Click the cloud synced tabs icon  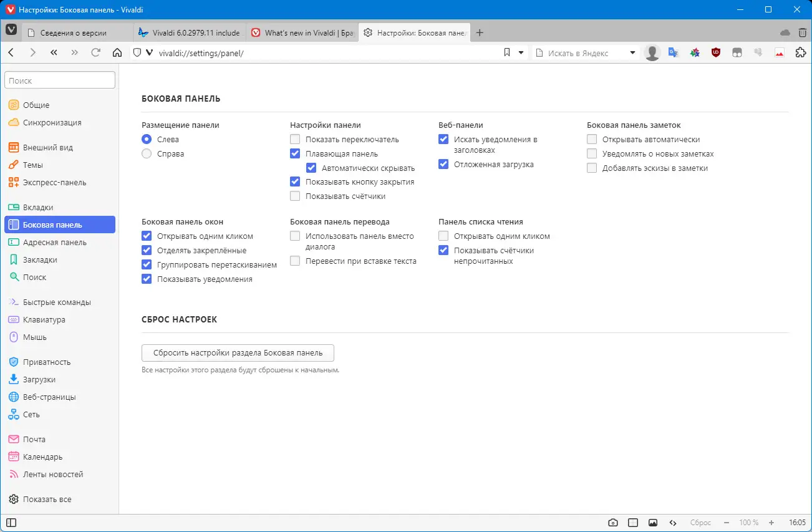pyautogui.click(x=785, y=32)
